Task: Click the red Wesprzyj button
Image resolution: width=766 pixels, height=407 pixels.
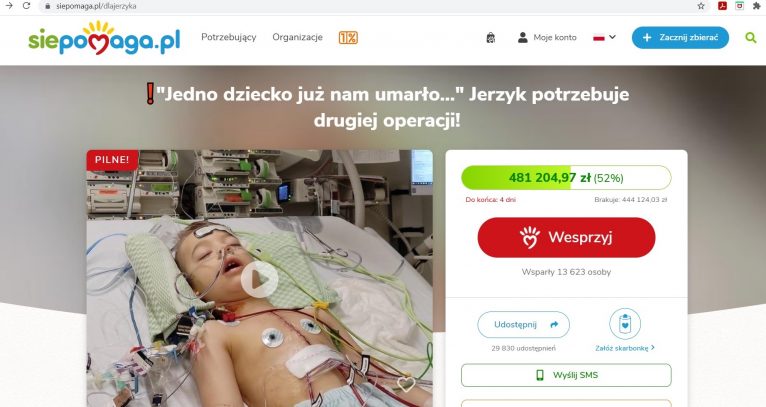Action: 566,237
